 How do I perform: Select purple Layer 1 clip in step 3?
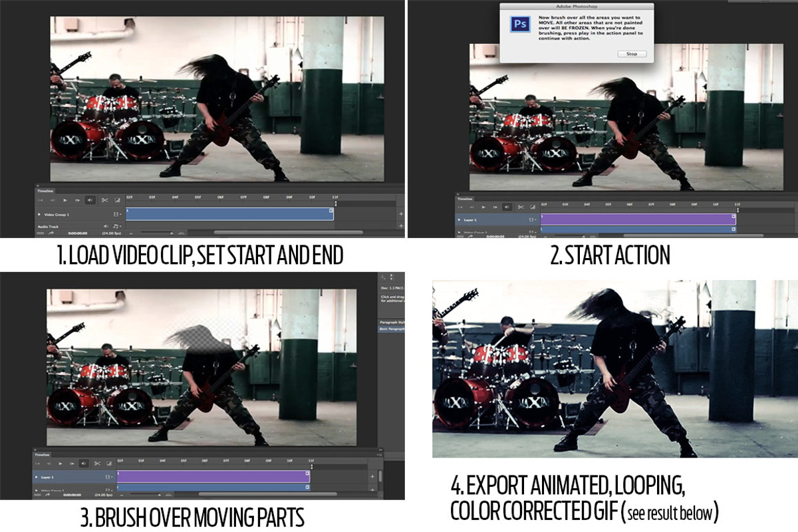click(x=213, y=477)
